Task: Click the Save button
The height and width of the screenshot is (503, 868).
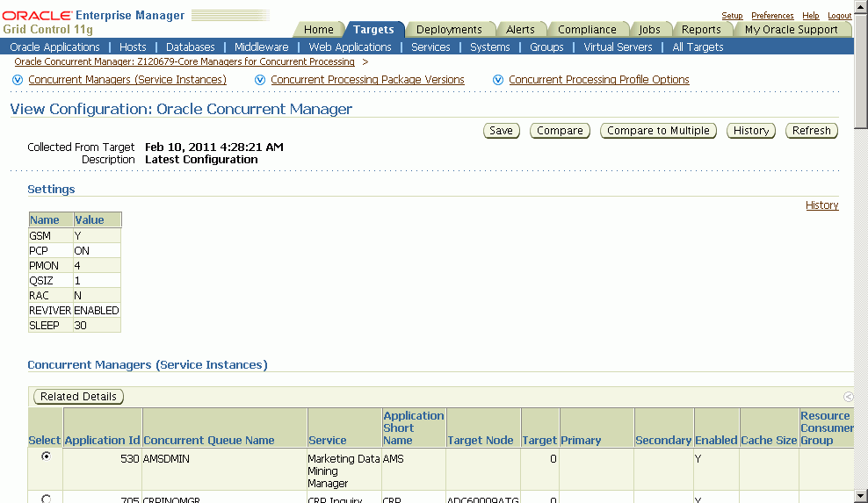Action: 501,131
